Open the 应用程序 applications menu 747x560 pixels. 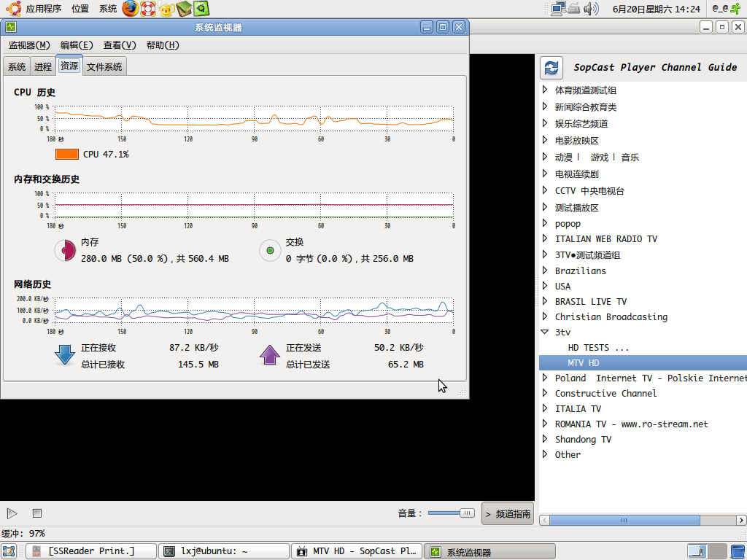click(x=43, y=9)
